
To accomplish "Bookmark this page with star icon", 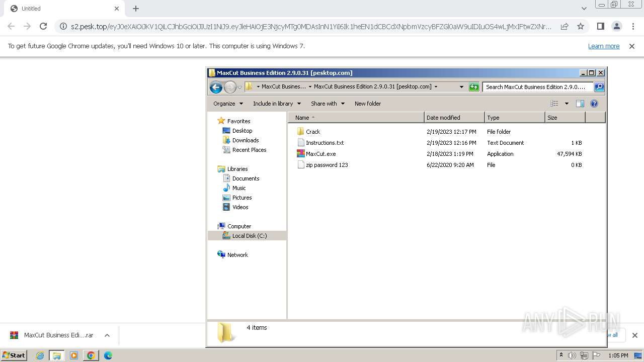I will 581,26.
